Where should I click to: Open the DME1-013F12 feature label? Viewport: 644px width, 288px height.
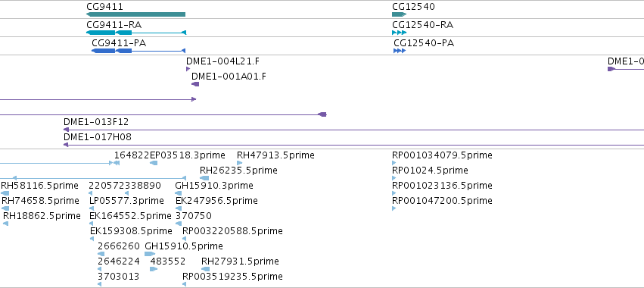[96, 122]
